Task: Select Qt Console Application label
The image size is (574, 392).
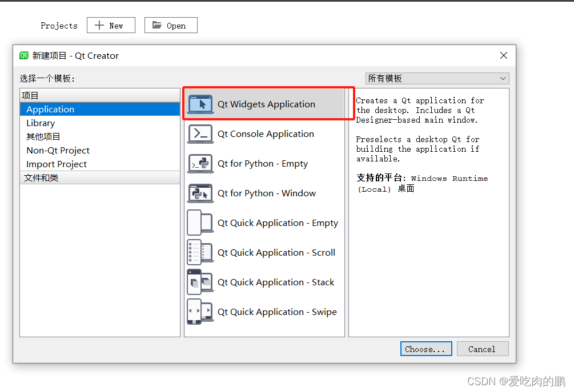Action: [266, 134]
